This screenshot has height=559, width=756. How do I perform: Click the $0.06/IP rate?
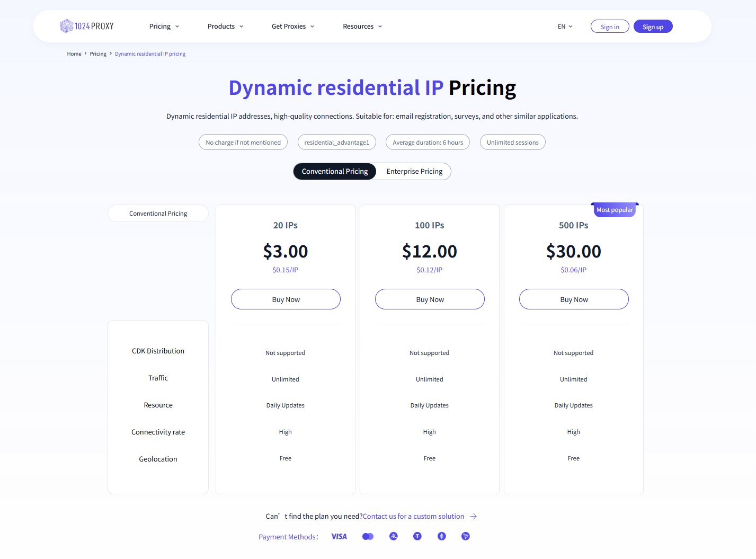tap(574, 270)
